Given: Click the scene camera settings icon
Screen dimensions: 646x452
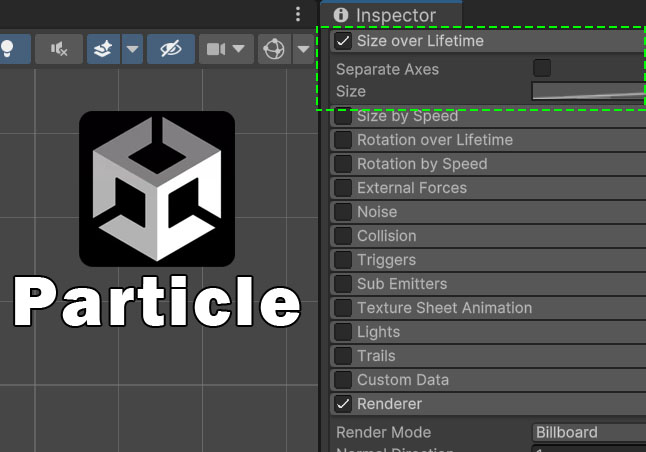Looking at the screenshot, I should click(216, 49).
